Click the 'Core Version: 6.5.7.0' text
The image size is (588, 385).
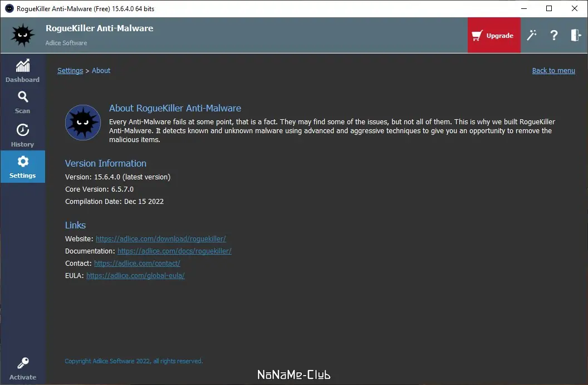click(99, 189)
